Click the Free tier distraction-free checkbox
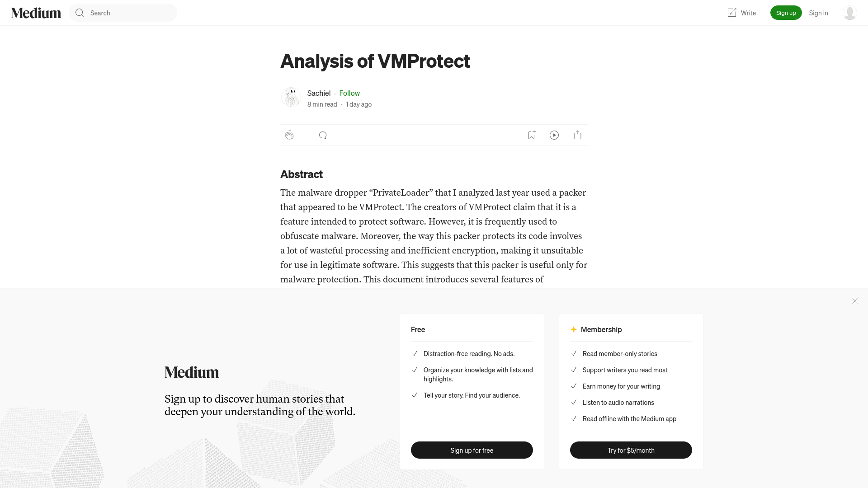This screenshot has width=868, height=488. tap(415, 353)
